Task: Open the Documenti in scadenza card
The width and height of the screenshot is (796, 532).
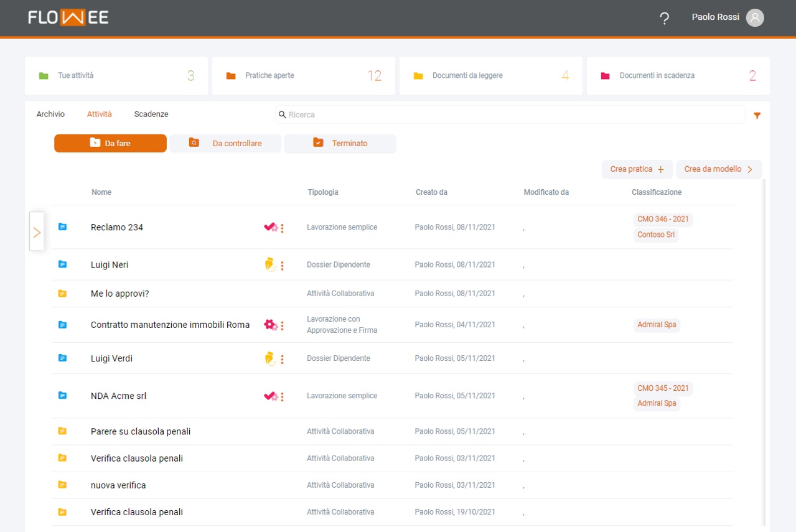Action: pyautogui.click(x=678, y=76)
